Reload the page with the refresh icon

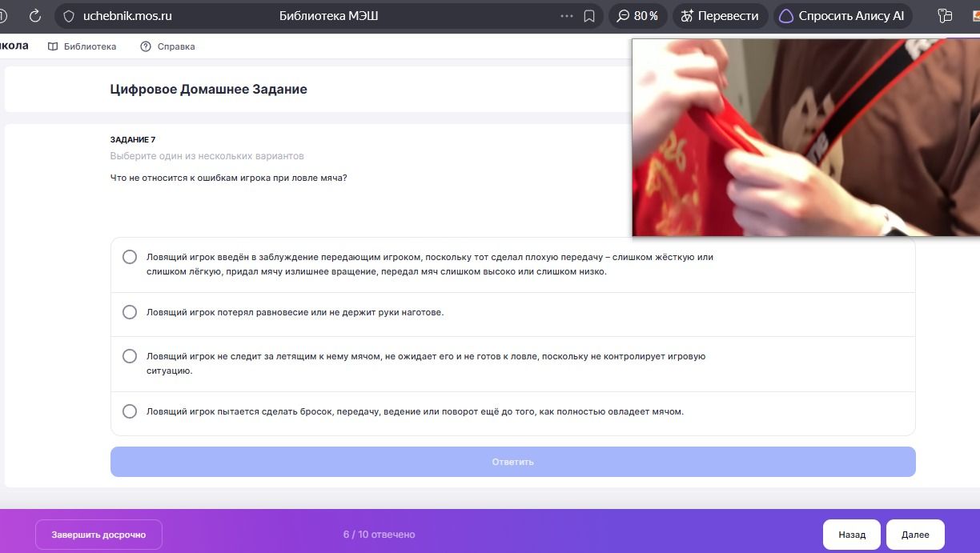coord(35,16)
